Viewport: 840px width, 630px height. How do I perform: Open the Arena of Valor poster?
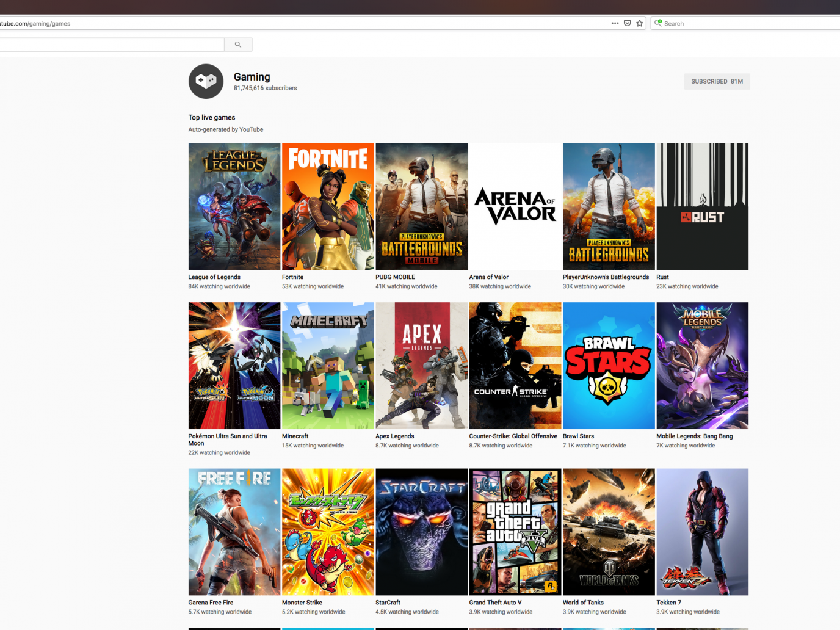(515, 206)
